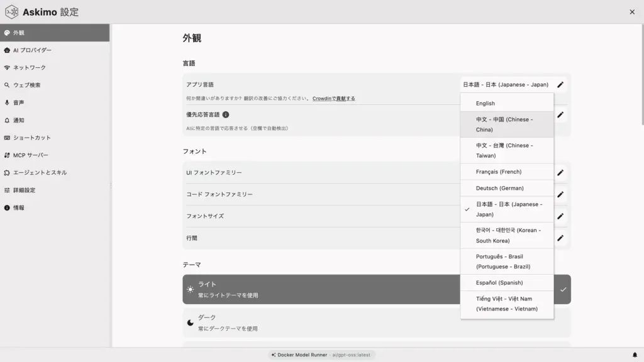This screenshot has height=362, width=644.
Task: Select Deutsch (German) language option
Action: pyautogui.click(x=507, y=189)
